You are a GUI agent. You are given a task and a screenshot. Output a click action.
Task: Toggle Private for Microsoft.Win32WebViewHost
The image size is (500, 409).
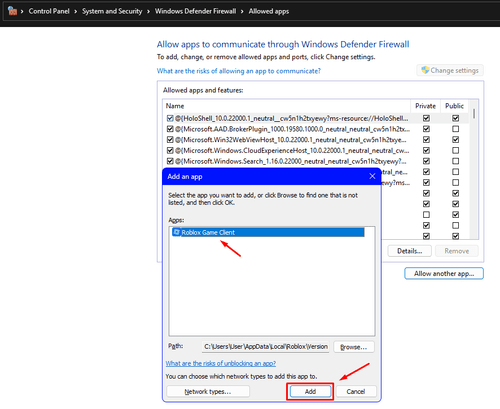point(426,139)
